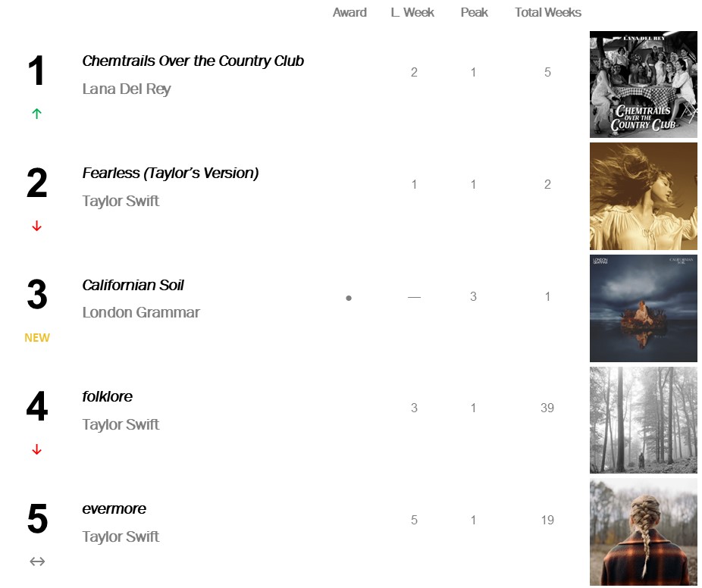Click the Total Weeks column header
The width and height of the screenshot is (702, 588).
(548, 13)
